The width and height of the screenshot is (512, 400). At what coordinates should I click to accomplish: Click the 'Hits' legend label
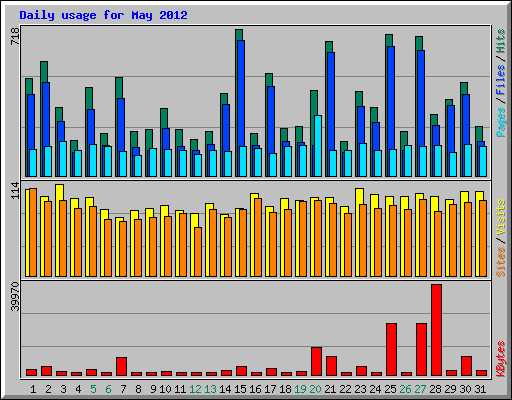point(500,41)
